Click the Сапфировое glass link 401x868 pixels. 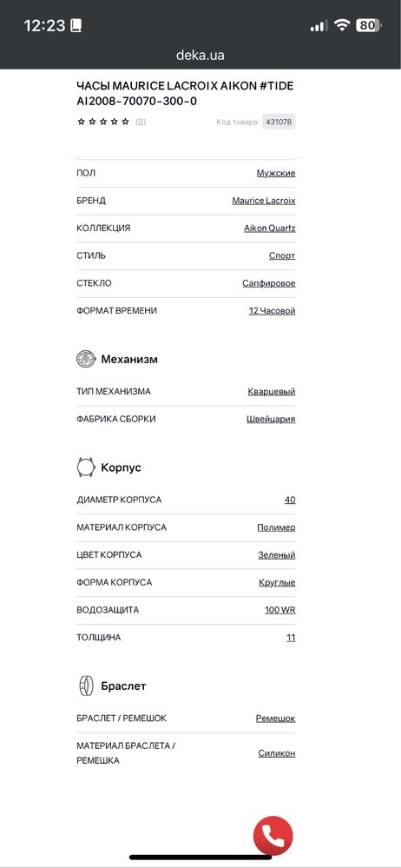[269, 283]
